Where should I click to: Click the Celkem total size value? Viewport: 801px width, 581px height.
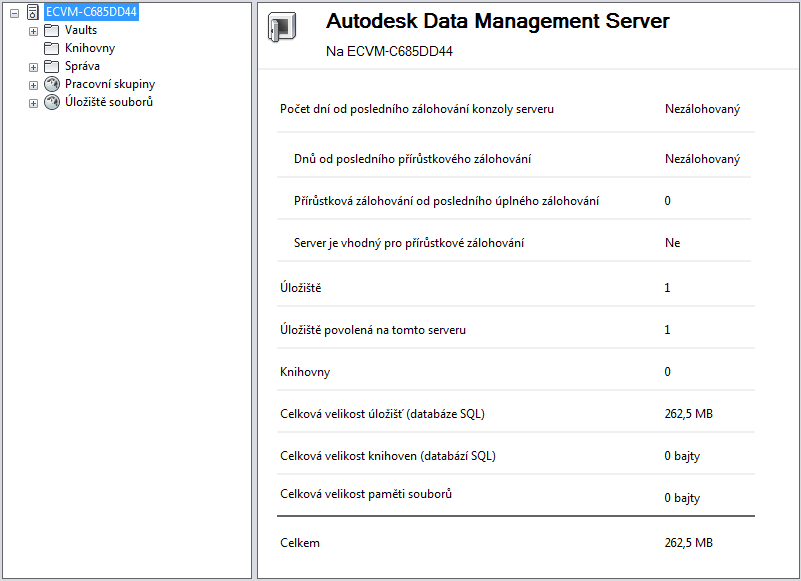(688, 543)
